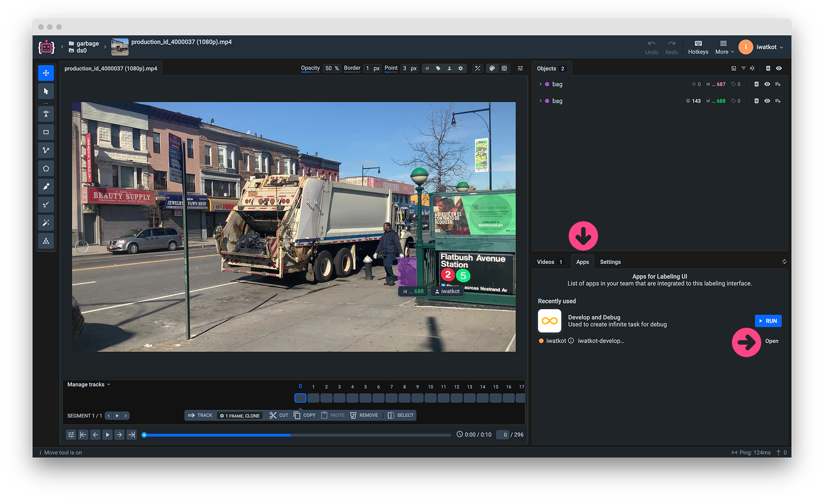The image size is (824, 504).
Task: Toggle object id display in viewer
Action: pos(427,68)
